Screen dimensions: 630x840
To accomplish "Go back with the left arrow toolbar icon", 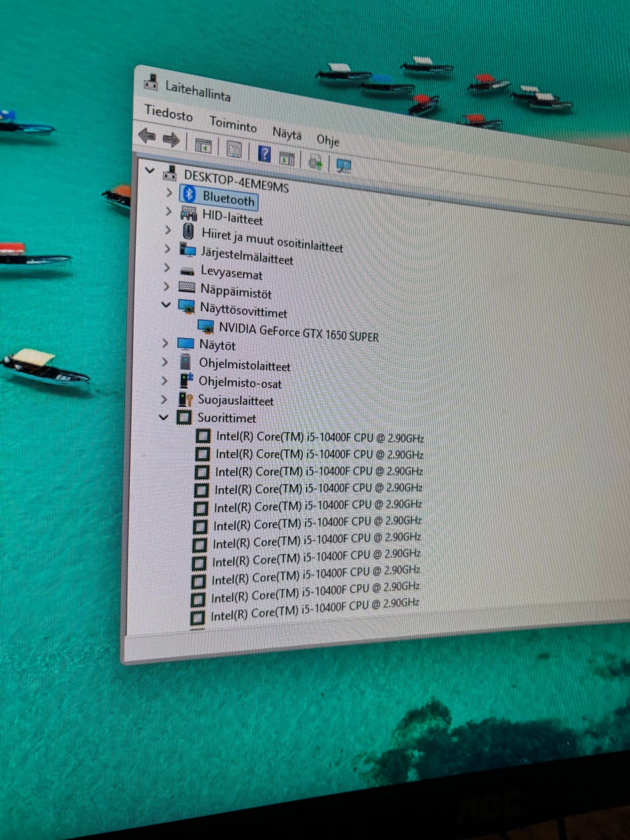I will coord(147,136).
